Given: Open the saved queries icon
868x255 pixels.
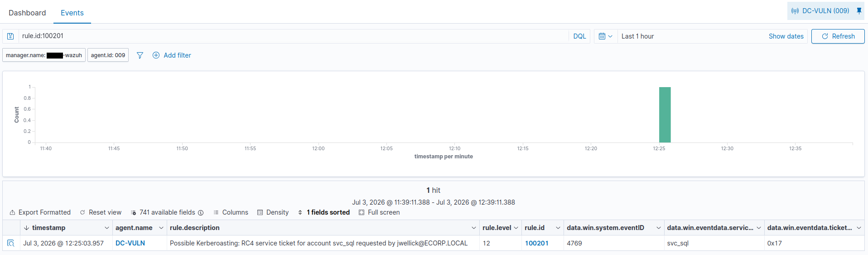Looking at the screenshot, I should click(10, 36).
